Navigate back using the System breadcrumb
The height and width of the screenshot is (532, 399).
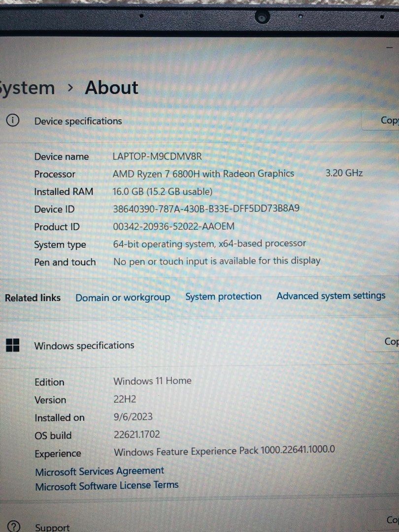[27, 87]
